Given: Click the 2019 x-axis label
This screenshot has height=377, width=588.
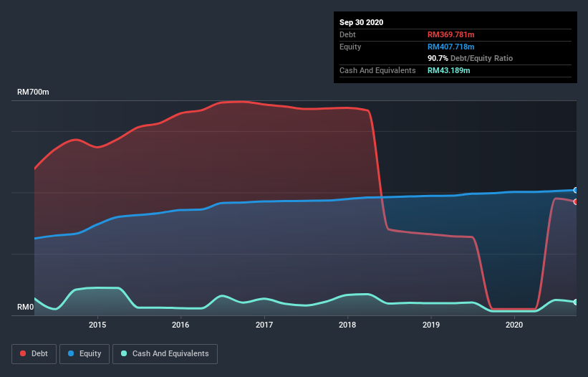Looking at the screenshot, I should pyautogui.click(x=431, y=325).
